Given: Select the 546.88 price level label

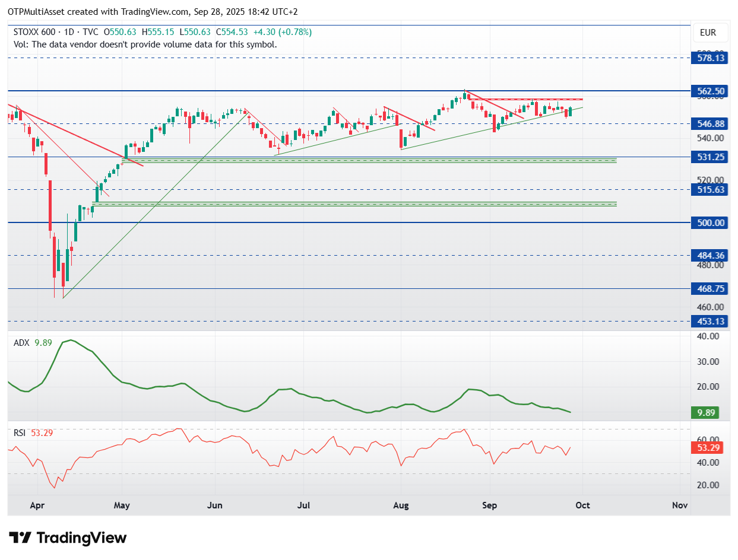Looking at the screenshot, I should 711,123.
